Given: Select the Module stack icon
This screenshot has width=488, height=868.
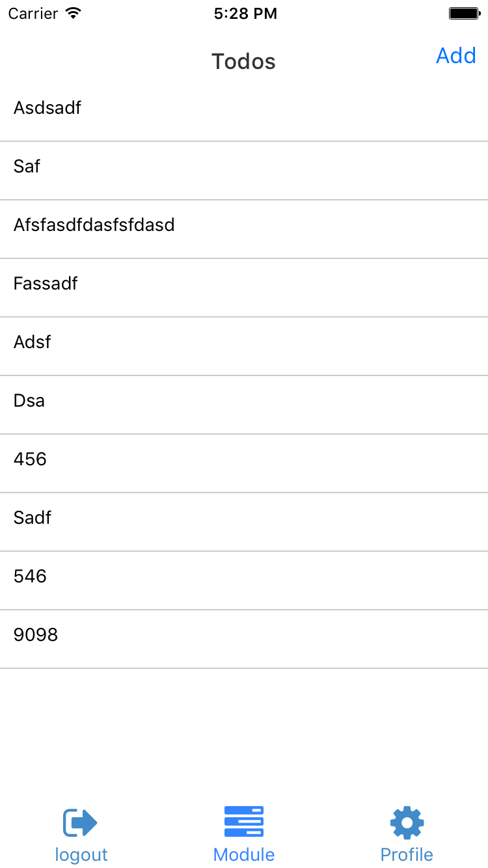Looking at the screenshot, I should (244, 822).
